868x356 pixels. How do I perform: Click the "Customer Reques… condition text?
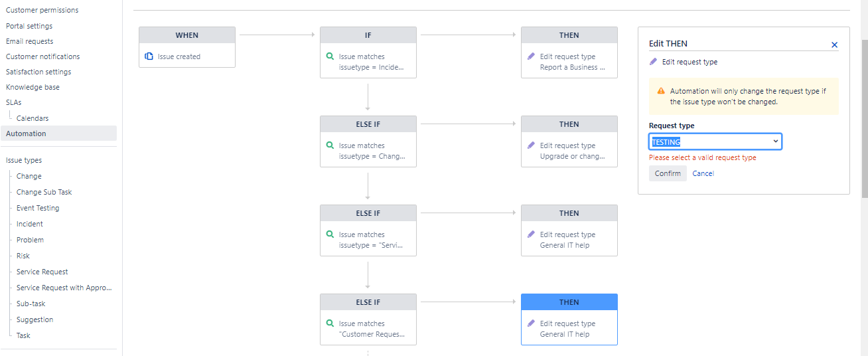372,334
